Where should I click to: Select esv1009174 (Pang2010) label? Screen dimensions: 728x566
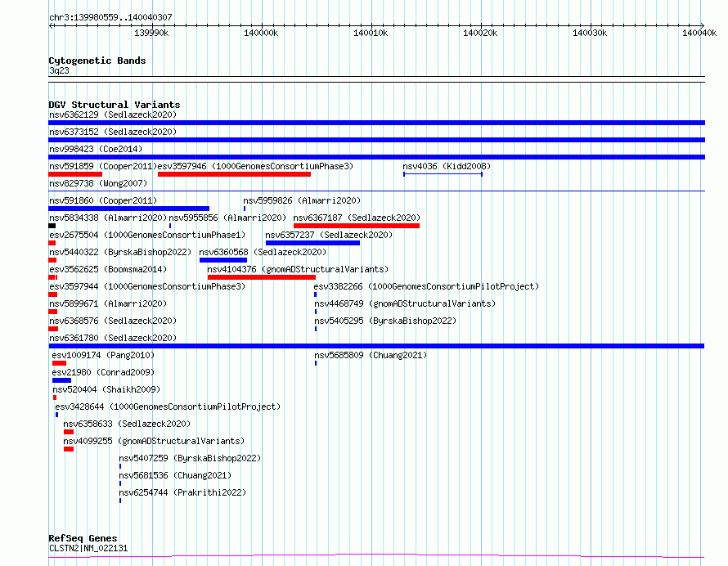pos(103,355)
